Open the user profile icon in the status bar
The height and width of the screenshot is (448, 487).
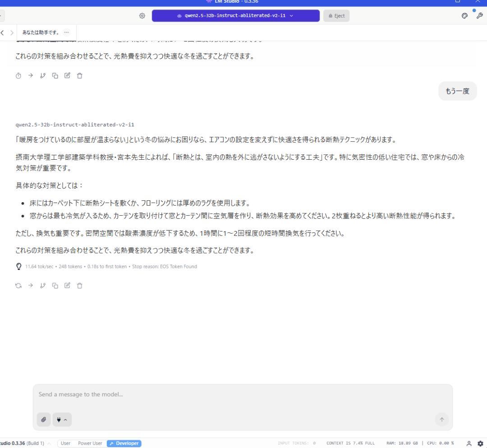tap(469, 443)
